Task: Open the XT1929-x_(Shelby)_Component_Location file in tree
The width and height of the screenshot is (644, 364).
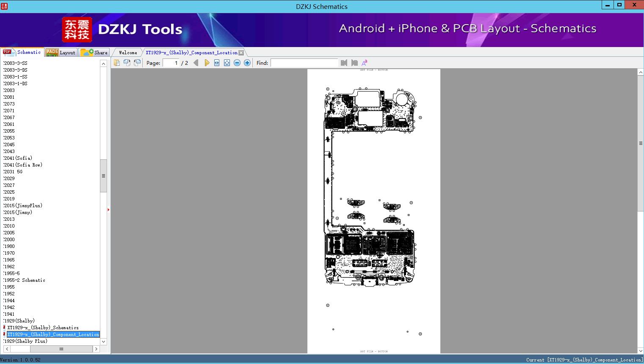Action: [53, 334]
